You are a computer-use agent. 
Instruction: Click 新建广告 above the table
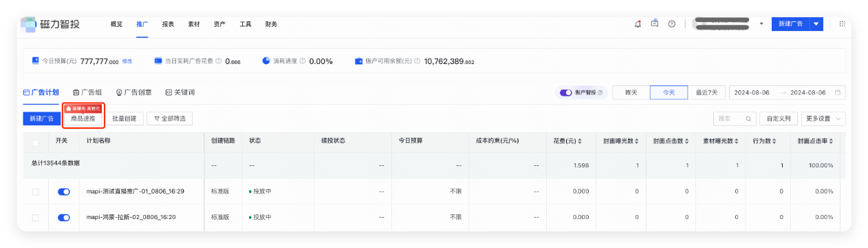point(42,118)
